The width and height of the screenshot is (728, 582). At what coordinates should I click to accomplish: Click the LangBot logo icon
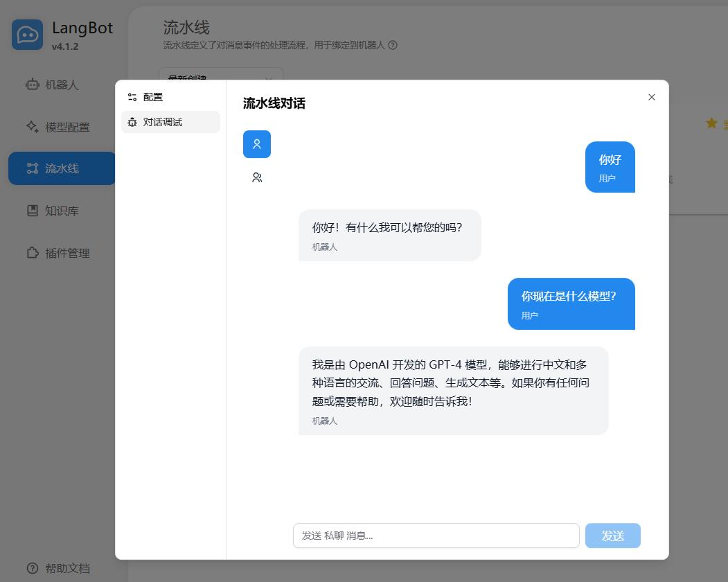28,35
